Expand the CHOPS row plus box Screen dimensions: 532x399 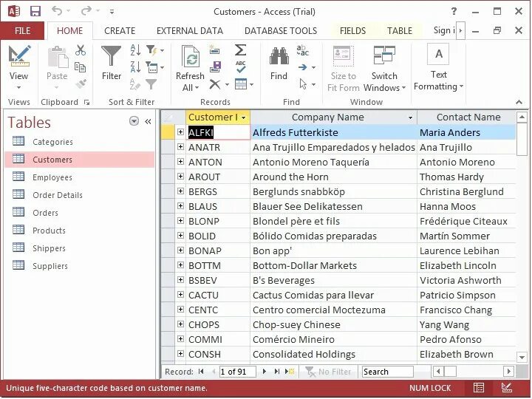coord(180,324)
